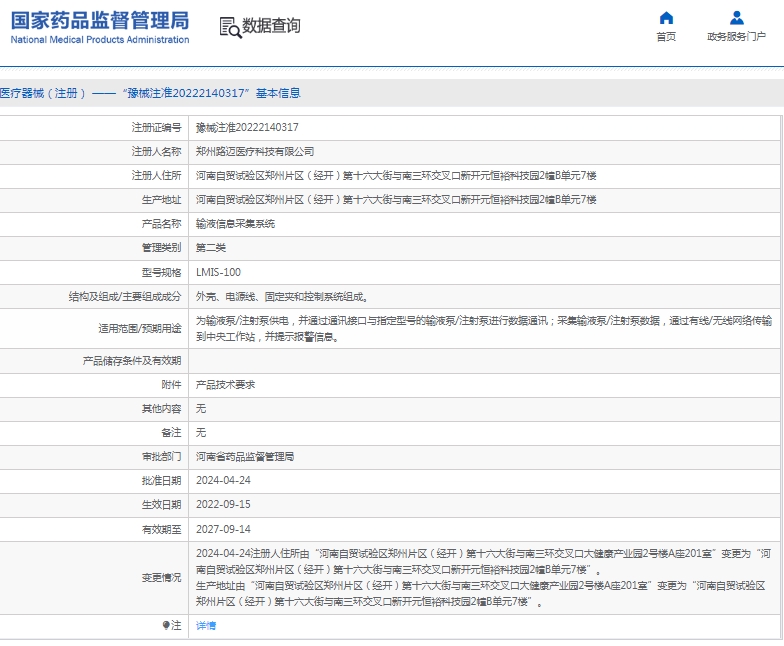784x646 pixels.
Task: Click the 适用范围/预期用途 description text
Action: coord(484,328)
